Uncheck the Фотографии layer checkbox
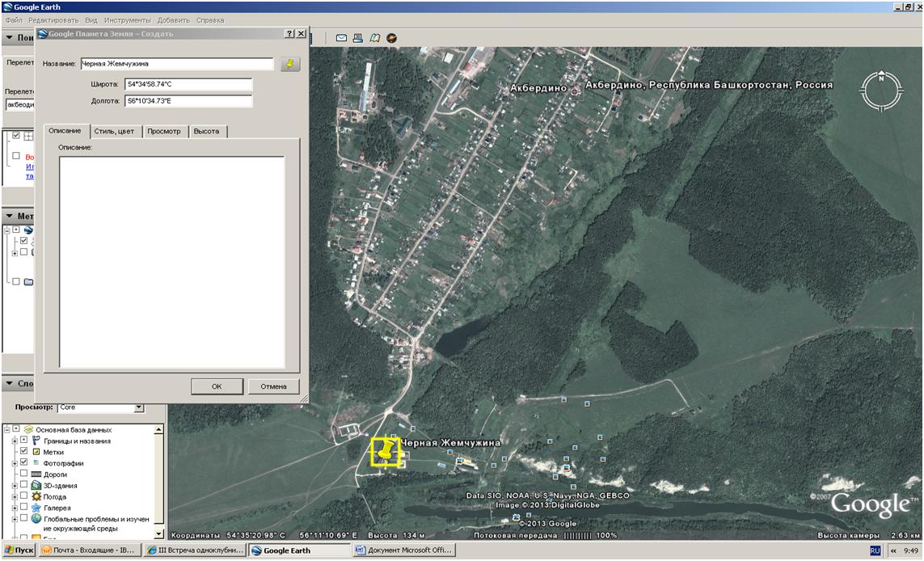This screenshot has height=561, width=924. coord(23,462)
